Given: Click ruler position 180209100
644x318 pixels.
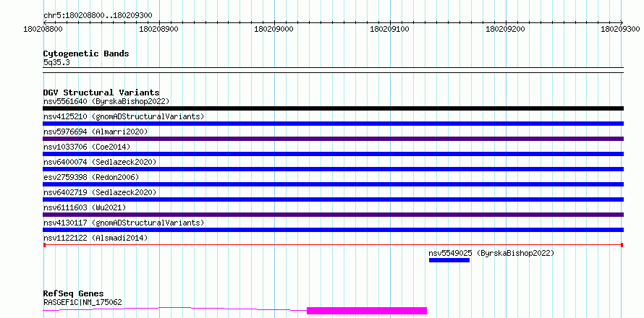Looking at the screenshot, I should [390, 29].
